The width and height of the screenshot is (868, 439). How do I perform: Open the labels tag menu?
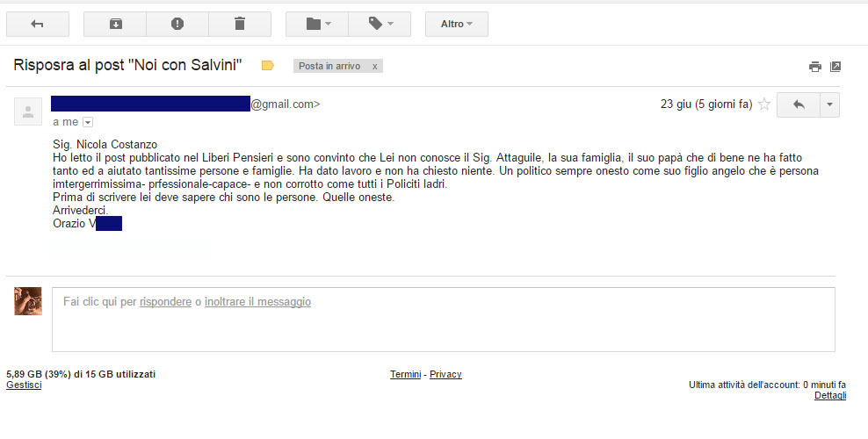tap(380, 25)
